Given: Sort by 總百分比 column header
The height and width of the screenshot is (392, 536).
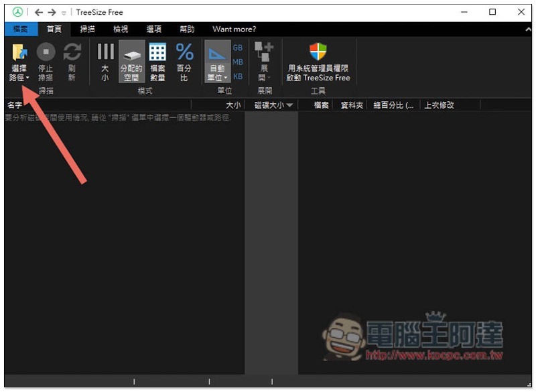Looking at the screenshot, I should pos(393,105).
